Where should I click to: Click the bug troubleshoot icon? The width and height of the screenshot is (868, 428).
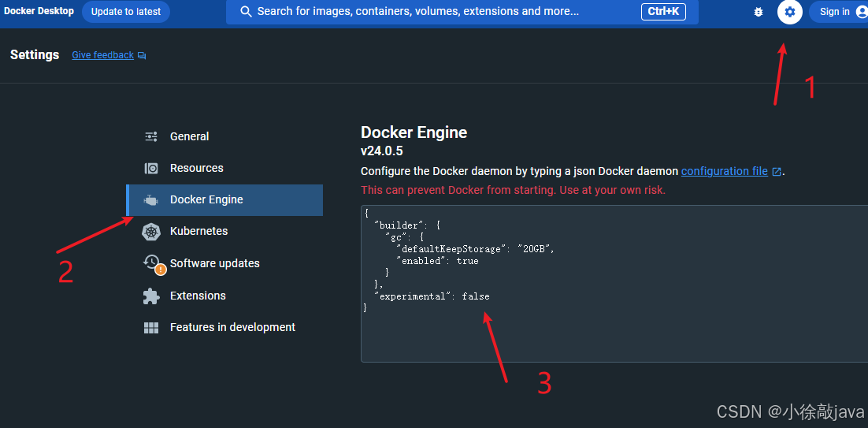pyautogui.click(x=759, y=12)
